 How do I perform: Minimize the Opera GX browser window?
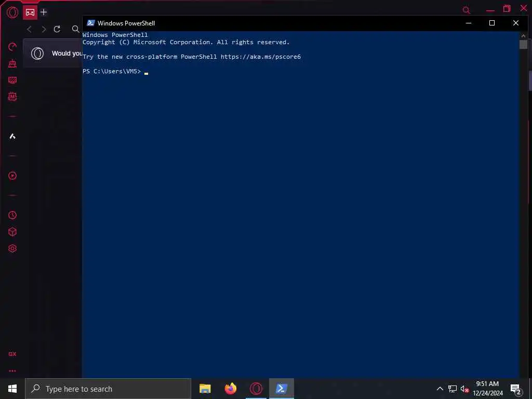490,10
